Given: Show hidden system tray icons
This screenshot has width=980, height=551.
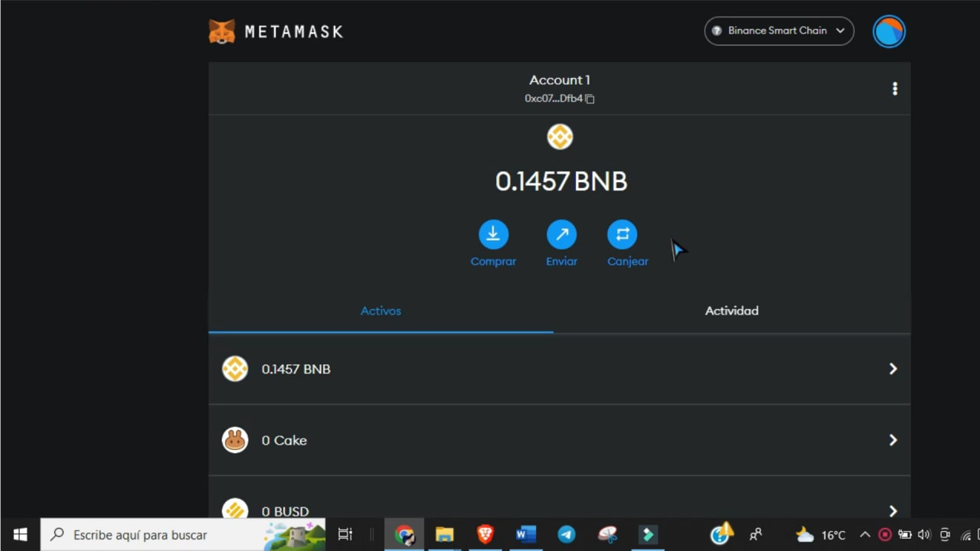Looking at the screenshot, I should [865, 535].
